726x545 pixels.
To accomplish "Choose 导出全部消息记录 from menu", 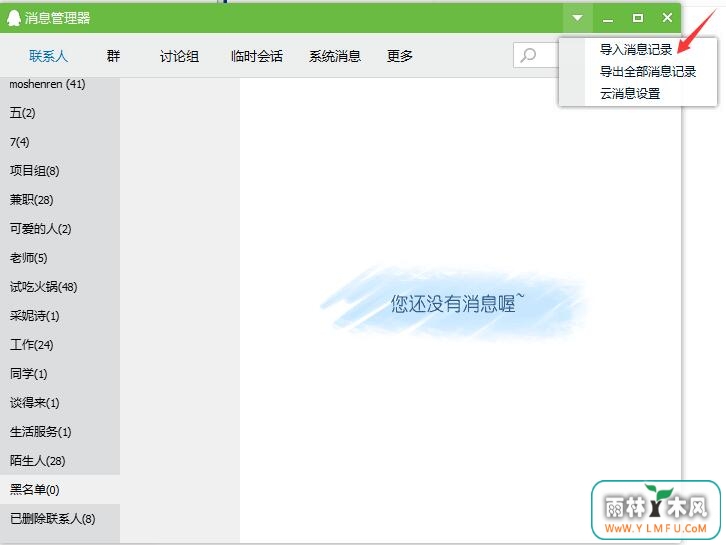I will [x=648, y=71].
